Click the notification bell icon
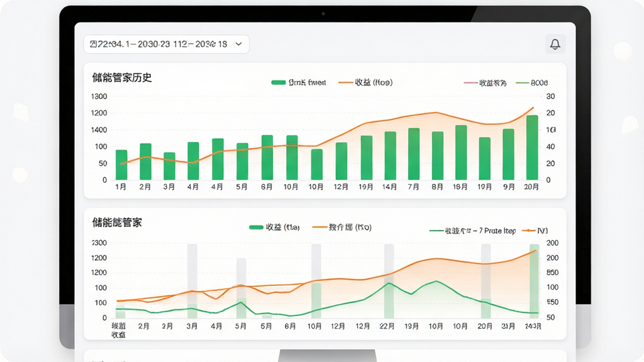 point(555,44)
